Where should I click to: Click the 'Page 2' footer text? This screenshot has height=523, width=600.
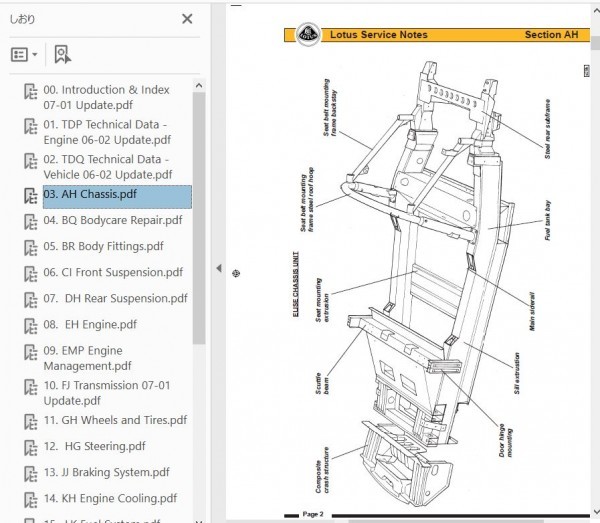coord(313,514)
